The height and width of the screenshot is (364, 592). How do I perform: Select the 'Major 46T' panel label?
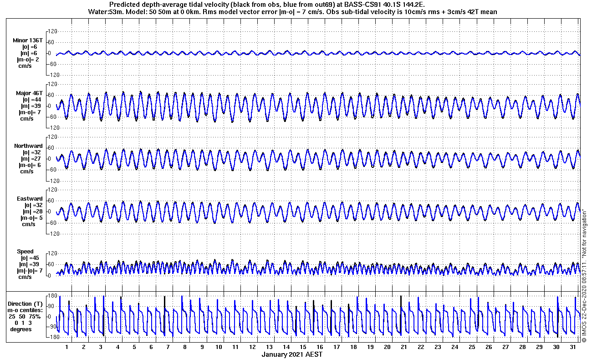pyautogui.click(x=29, y=93)
